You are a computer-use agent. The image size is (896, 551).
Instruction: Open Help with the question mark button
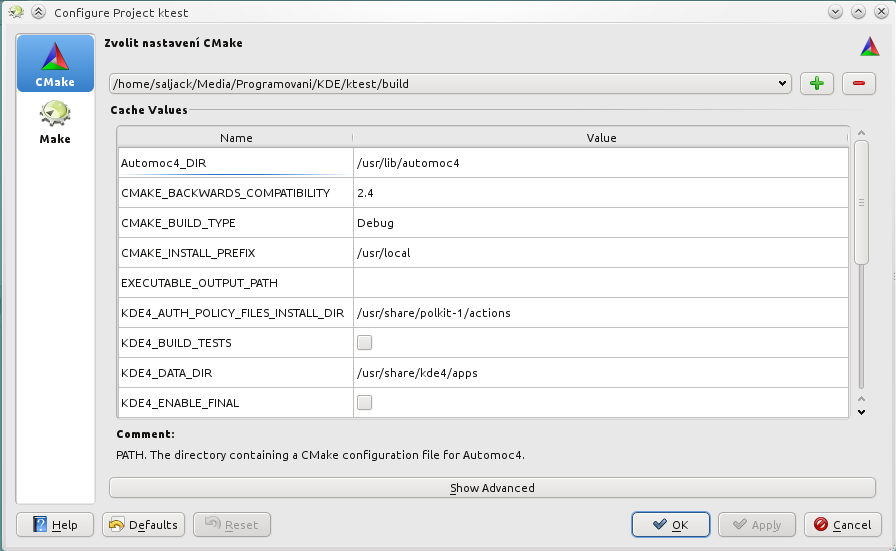(55, 525)
